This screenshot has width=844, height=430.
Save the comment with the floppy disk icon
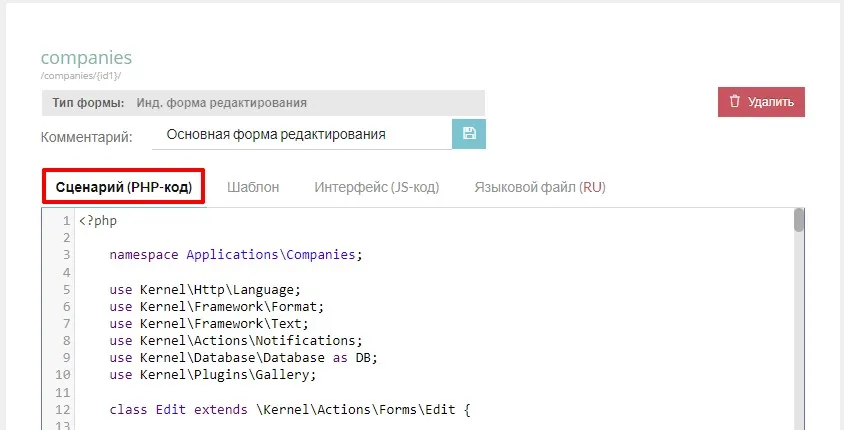(469, 134)
